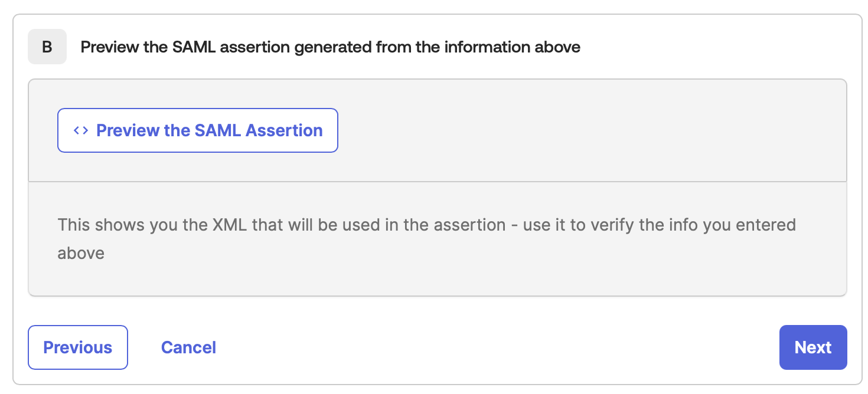Click the angle brackets icon beside Preview

pyautogui.click(x=81, y=130)
